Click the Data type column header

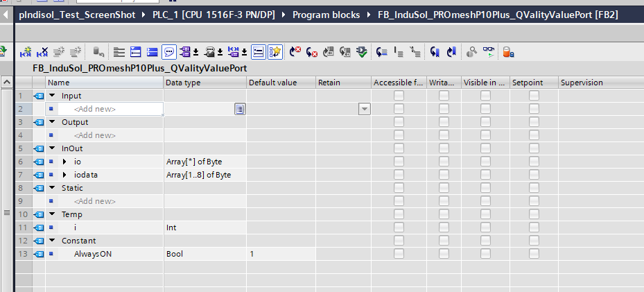[x=205, y=83]
